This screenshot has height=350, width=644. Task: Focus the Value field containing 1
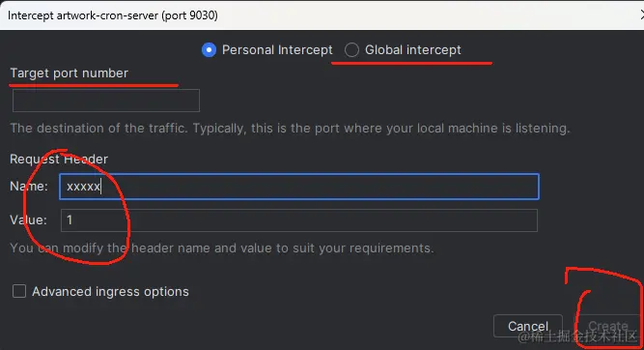(299, 220)
